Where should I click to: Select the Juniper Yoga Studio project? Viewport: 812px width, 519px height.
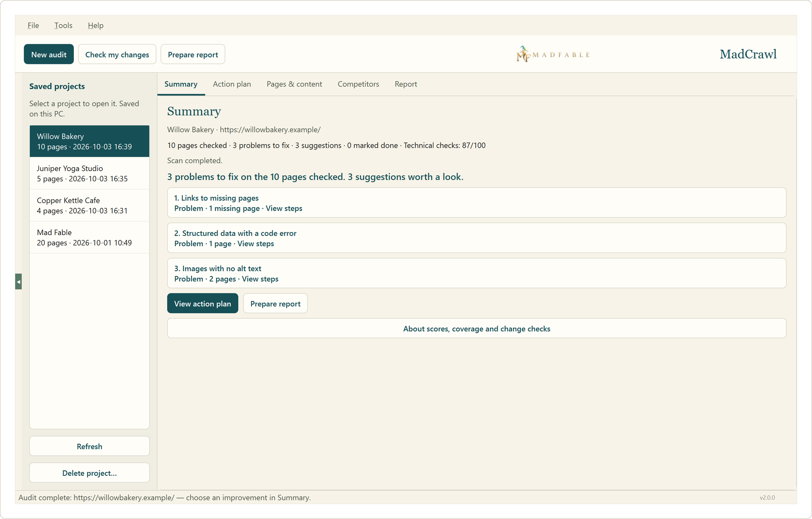click(89, 173)
